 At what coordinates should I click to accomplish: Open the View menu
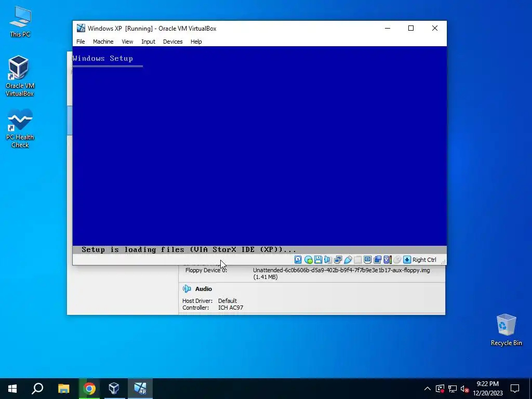point(127,42)
